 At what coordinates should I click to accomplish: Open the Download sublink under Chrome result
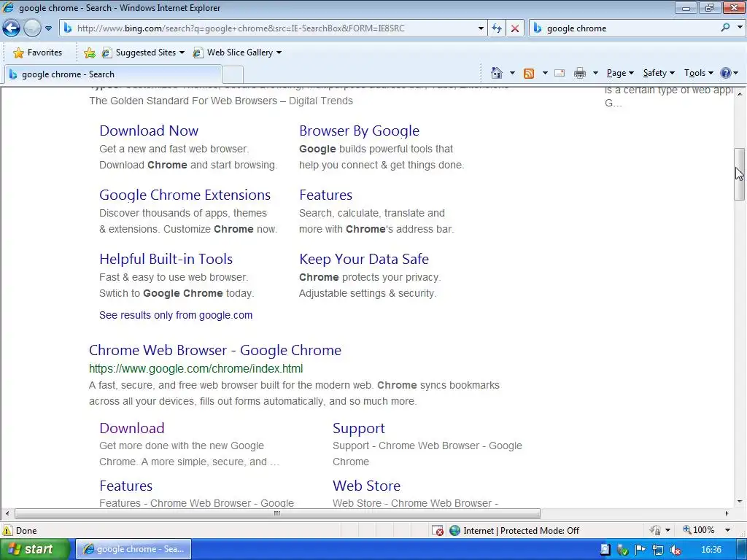point(132,428)
